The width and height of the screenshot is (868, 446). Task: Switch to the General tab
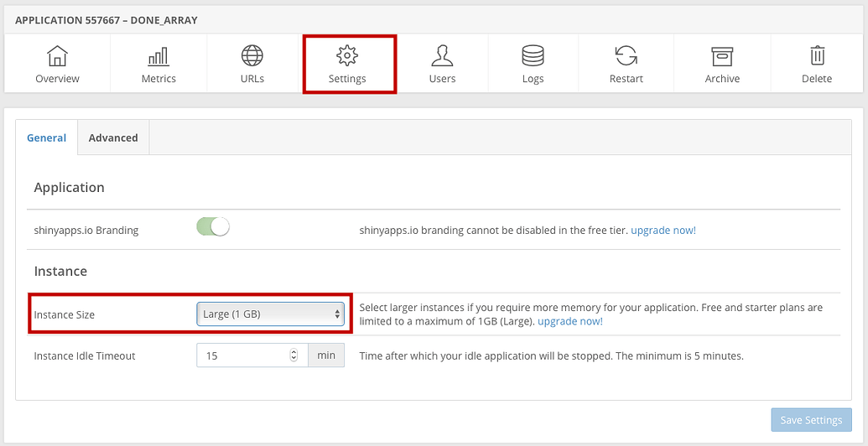pos(46,137)
